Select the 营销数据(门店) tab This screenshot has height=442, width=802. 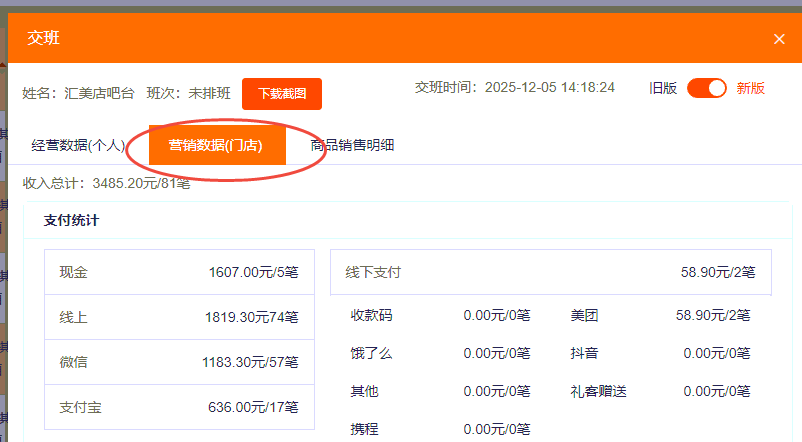pos(216,145)
